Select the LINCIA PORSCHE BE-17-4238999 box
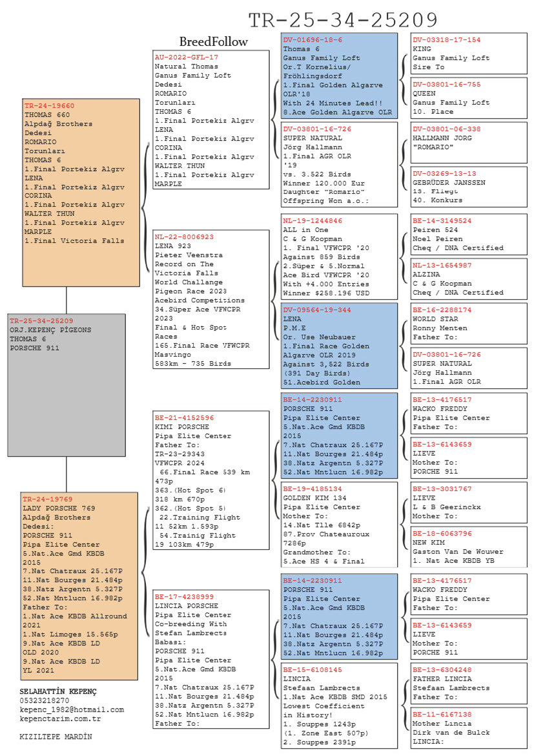This screenshot has height=756, width=534. coord(211,660)
